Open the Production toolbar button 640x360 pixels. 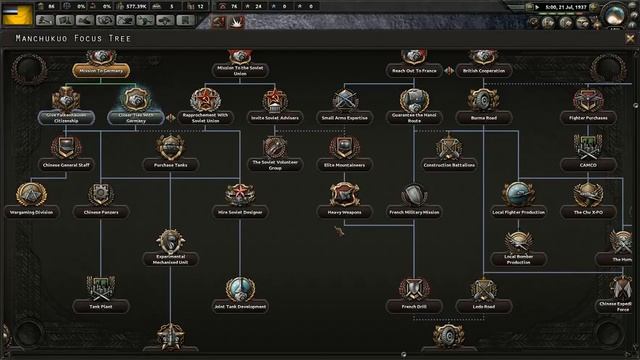tap(145, 20)
